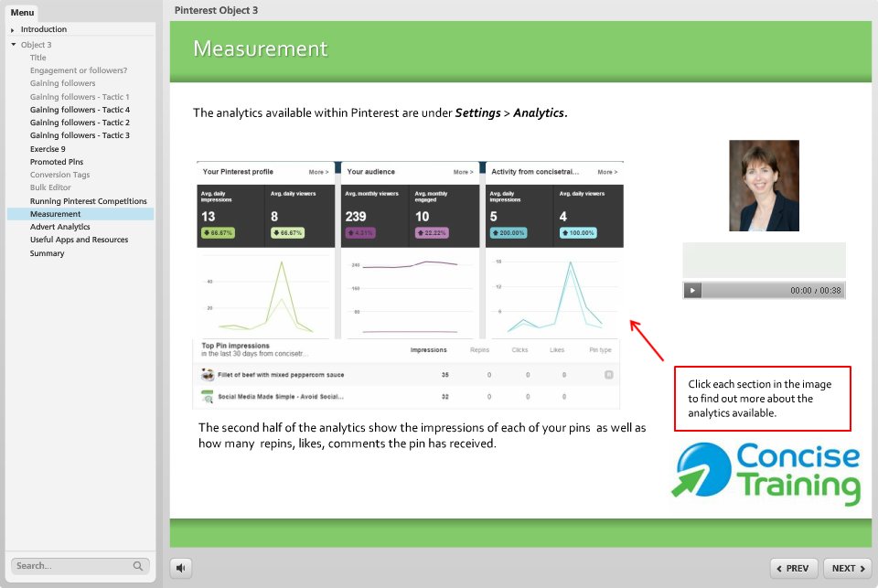Click the Activity from concisetrai... section
Viewport: 878px width, 588px height.
554,251
